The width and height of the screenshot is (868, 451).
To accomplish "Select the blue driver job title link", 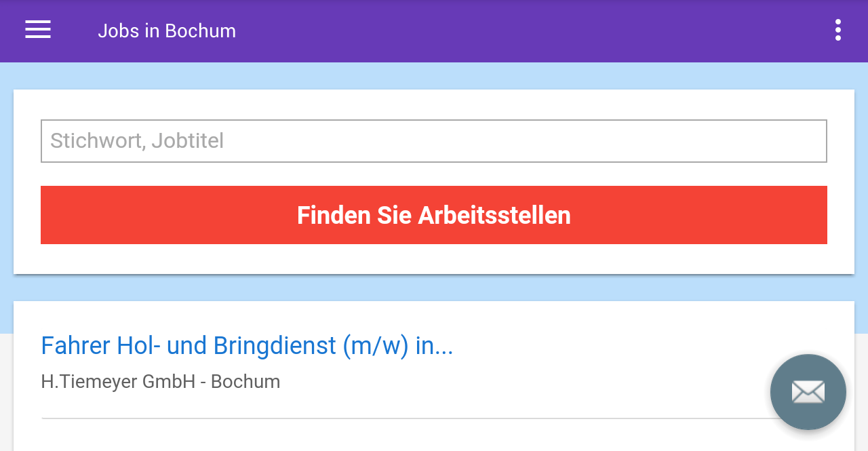I will click(247, 346).
